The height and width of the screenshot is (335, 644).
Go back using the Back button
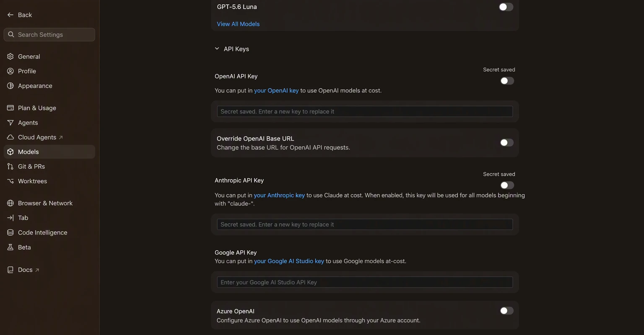click(20, 15)
